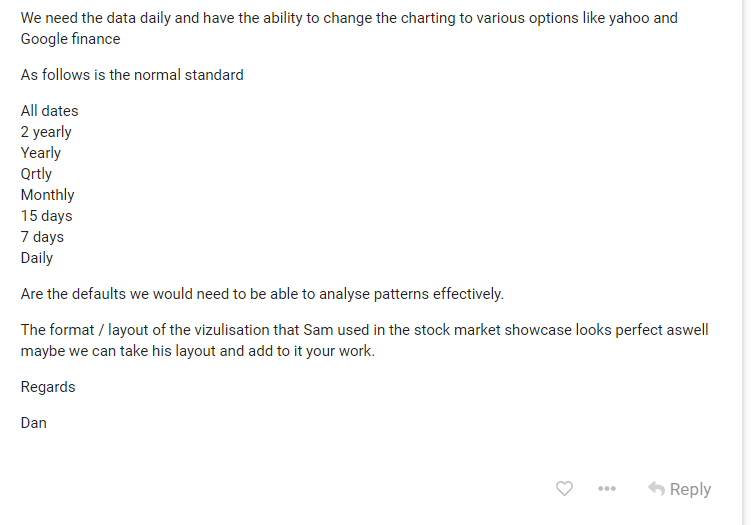
Task: Like the post with the heart icon
Action: click(x=564, y=489)
